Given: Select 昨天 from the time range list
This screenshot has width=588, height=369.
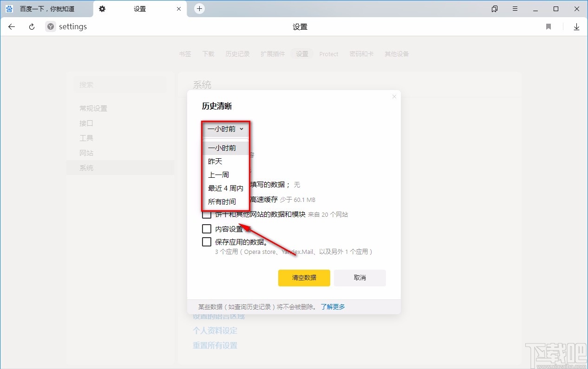Looking at the screenshot, I should [216, 162].
